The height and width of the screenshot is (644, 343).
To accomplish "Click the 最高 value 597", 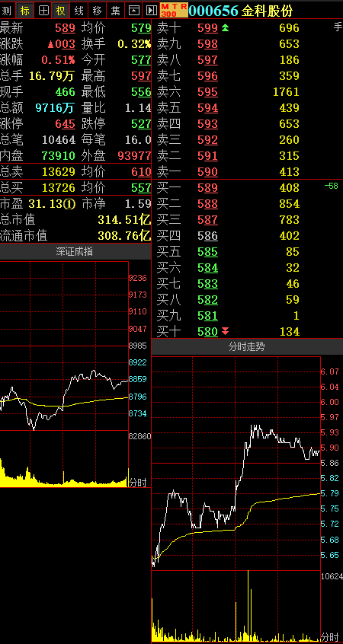I will point(141,76).
